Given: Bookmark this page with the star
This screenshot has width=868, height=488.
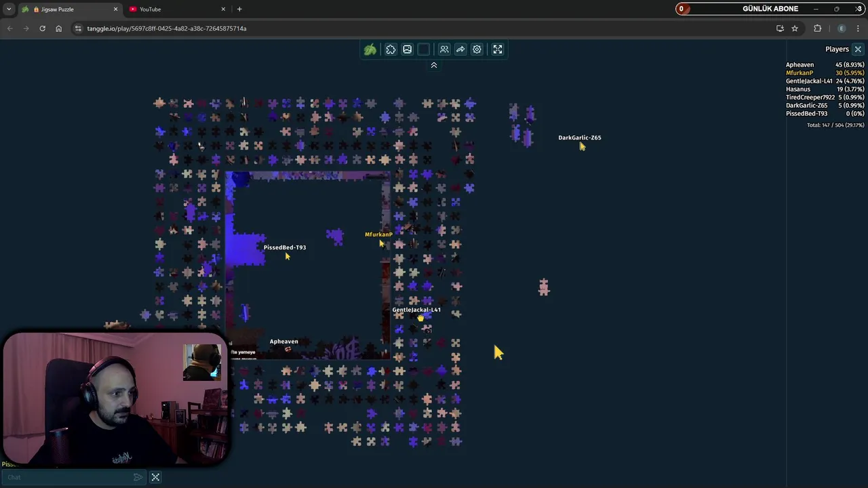Looking at the screenshot, I should point(795,28).
